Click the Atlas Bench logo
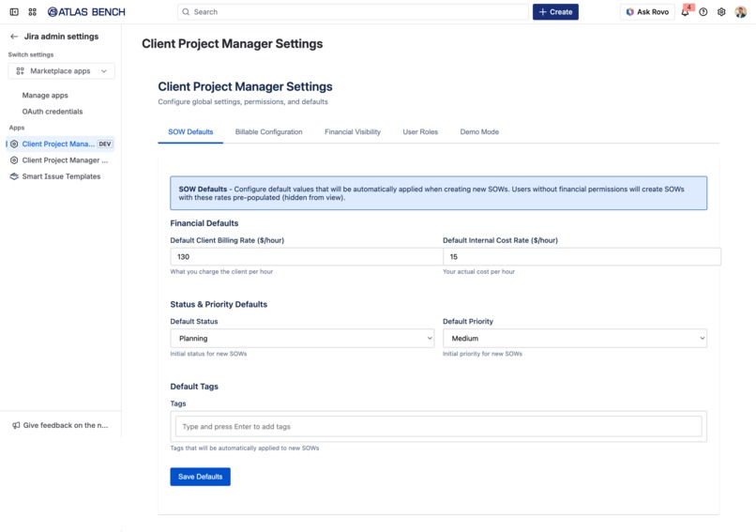Viewport: 756px width, 532px height. click(x=86, y=12)
